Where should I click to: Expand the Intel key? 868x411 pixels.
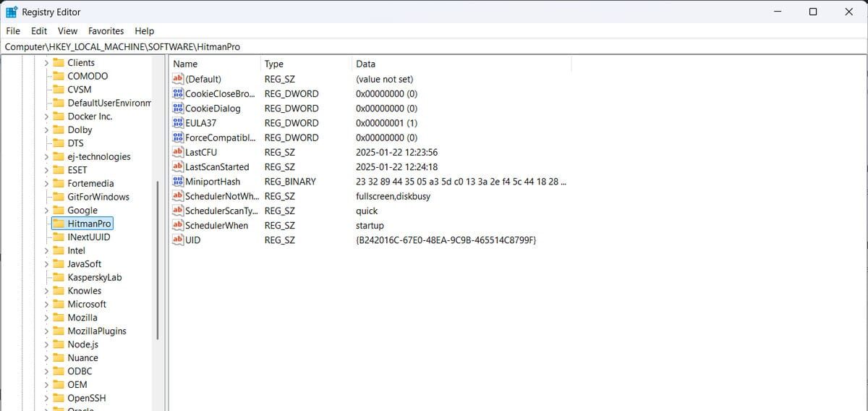[x=47, y=250]
